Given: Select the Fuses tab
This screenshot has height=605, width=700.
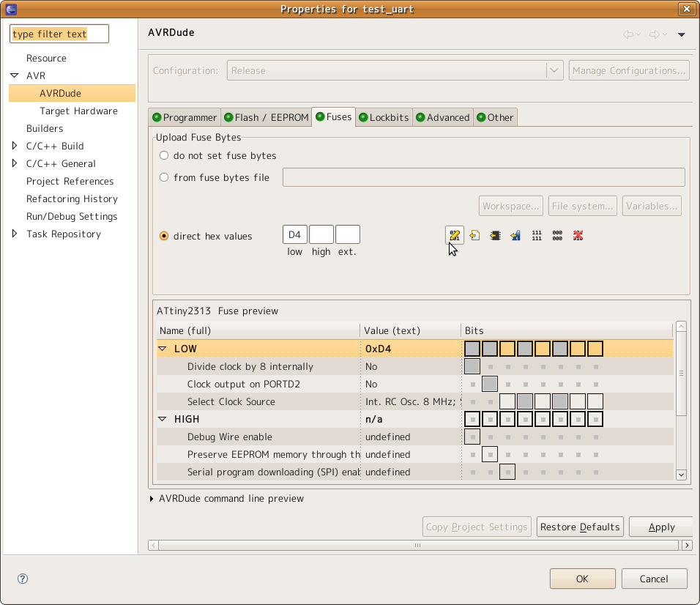Looking at the screenshot, I should pyautogui.click(x=333, y=117).
